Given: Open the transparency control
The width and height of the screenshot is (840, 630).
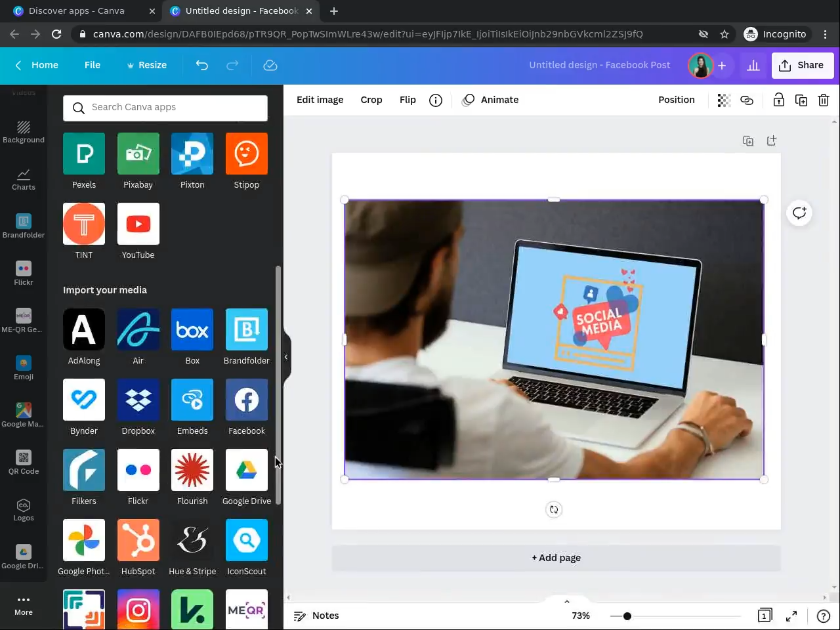Looking at the screenshot, I should pyautogui.click(x=724, y=100).
